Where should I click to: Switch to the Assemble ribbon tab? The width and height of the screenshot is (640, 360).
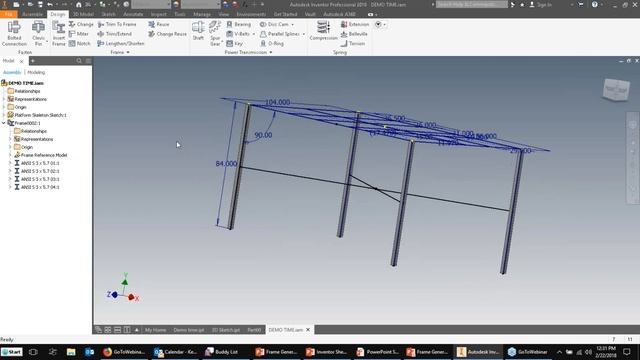(x=33, y=14)
